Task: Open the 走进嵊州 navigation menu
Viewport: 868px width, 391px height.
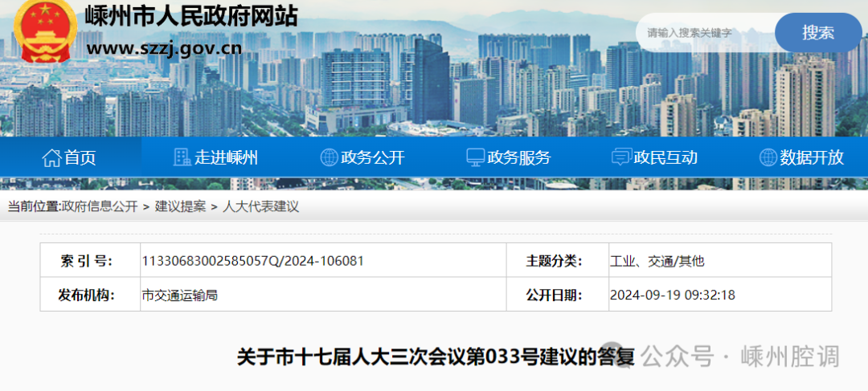Action: coord(226,157)
